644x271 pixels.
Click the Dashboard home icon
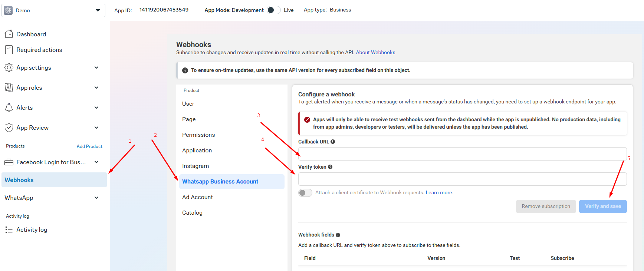9,34
